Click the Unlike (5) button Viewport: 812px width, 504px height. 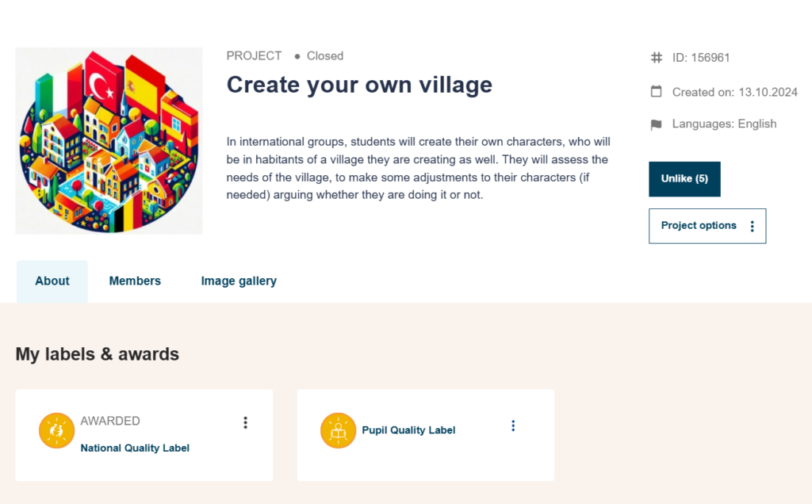click(684, 179)
